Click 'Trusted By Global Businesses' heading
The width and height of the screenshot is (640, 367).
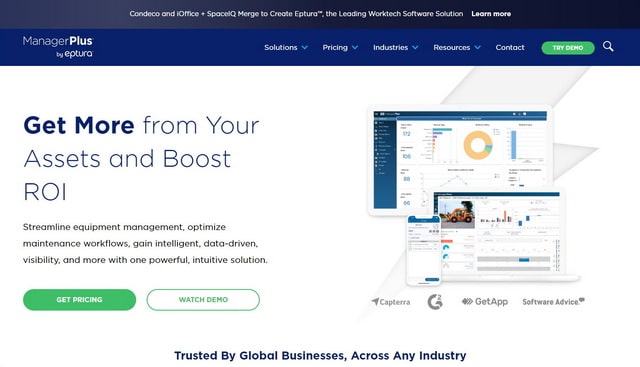[x=320, y=356]
